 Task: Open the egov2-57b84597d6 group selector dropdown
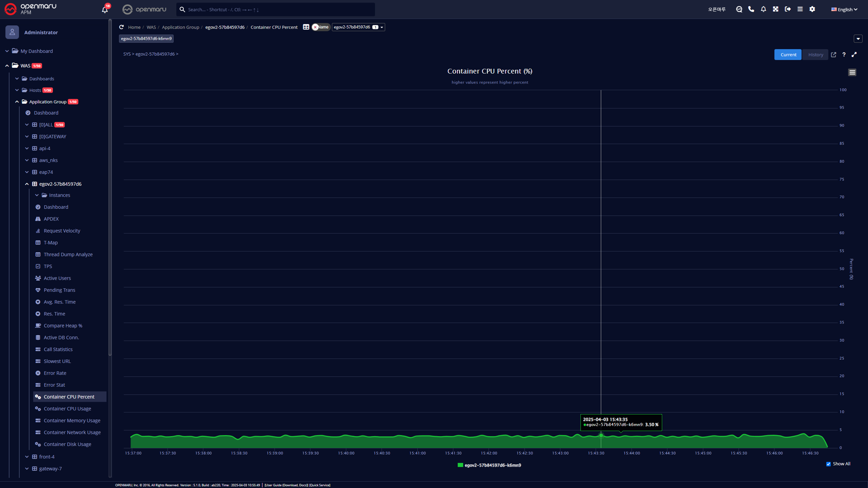[358, 27]
